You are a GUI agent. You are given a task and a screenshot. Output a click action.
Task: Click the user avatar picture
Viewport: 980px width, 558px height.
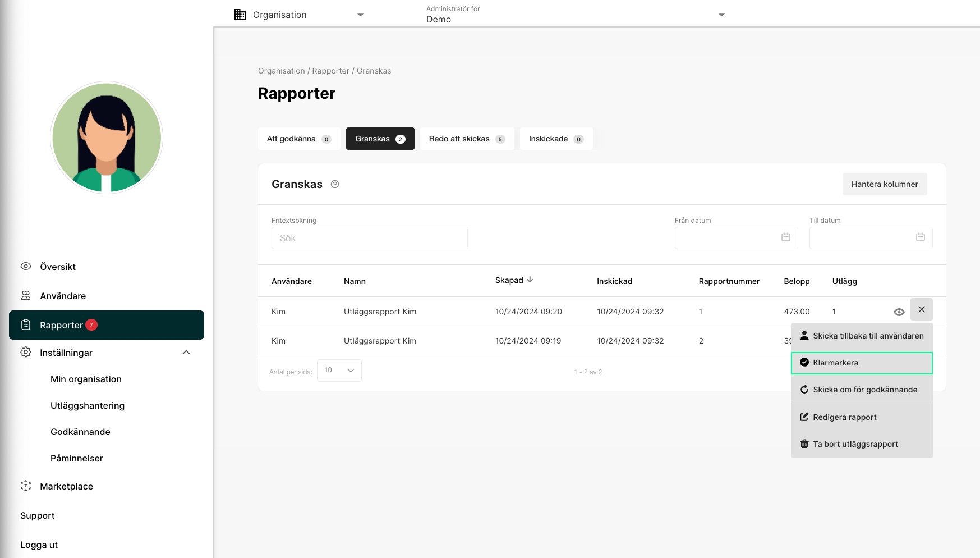point(107,138)
